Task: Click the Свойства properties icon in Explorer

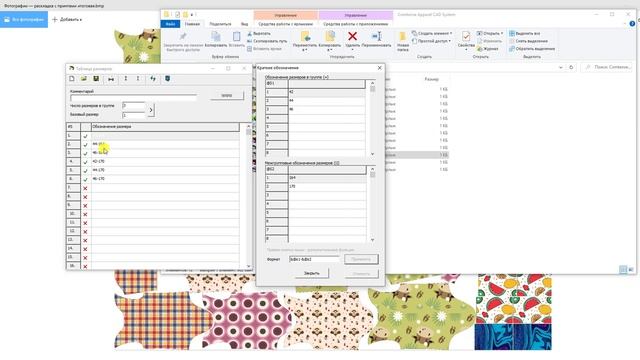Action: tap(466, 37)
